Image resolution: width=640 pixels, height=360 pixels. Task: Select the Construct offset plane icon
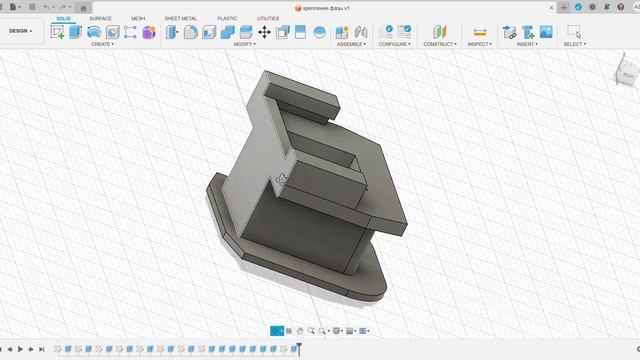[440, 32]
